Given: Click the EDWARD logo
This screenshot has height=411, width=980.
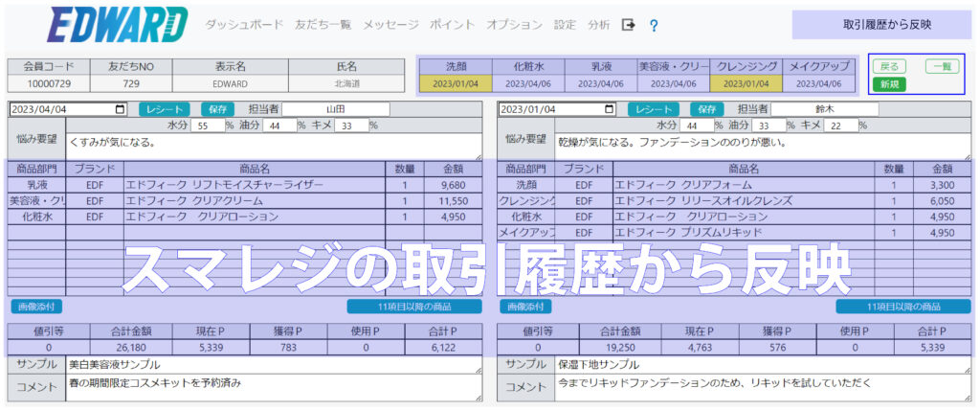Looking at the screenshot, I should [x=117, y=24].
